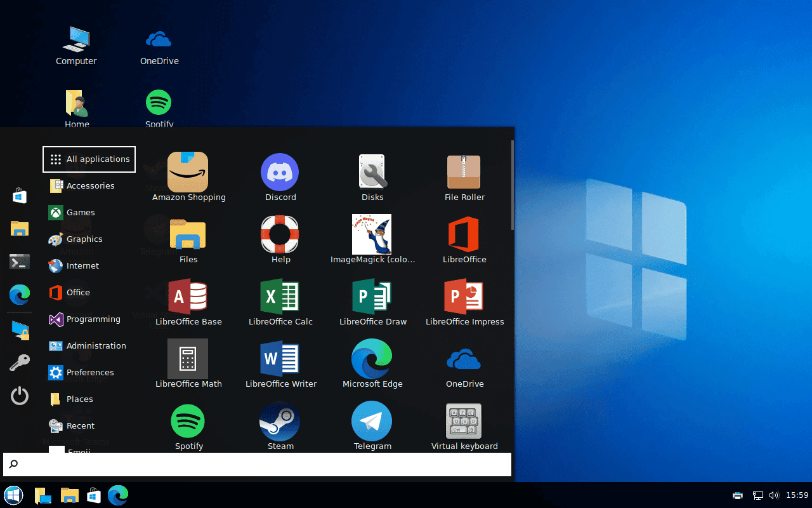Open Files app in the menu grid
Viewport: 812px width, 508px height.
(x=188, y=239)
